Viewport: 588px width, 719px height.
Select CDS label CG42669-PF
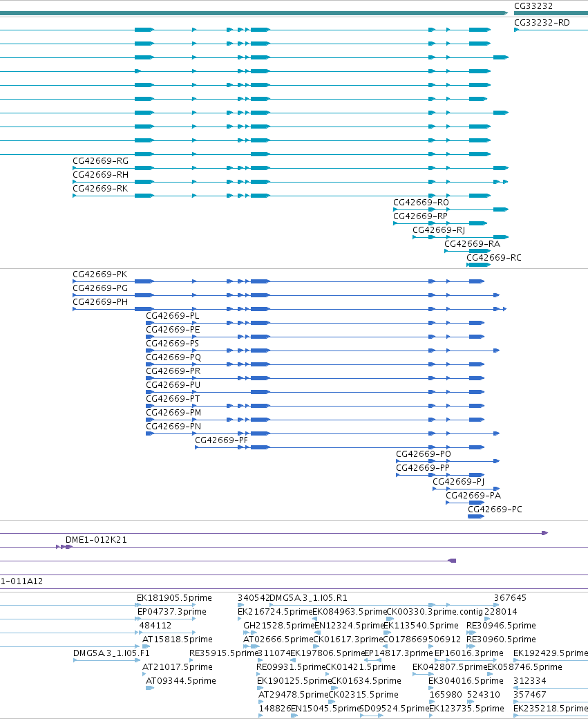[221, 440]
